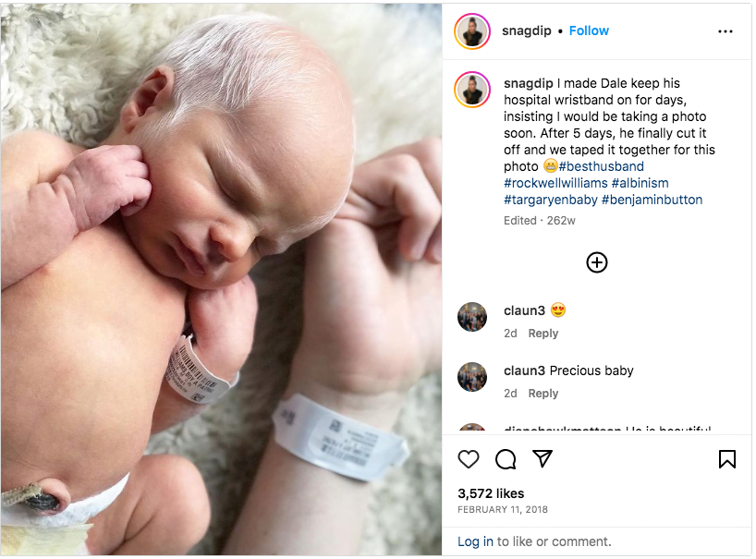The width and height of the screenshot is (756, 559).
Task: Reply to the "Precious baby" comment
Action: [543, 394]
